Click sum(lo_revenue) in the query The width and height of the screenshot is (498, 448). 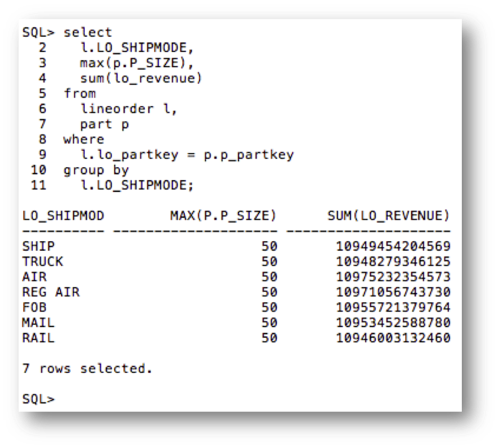click(141, 78)
